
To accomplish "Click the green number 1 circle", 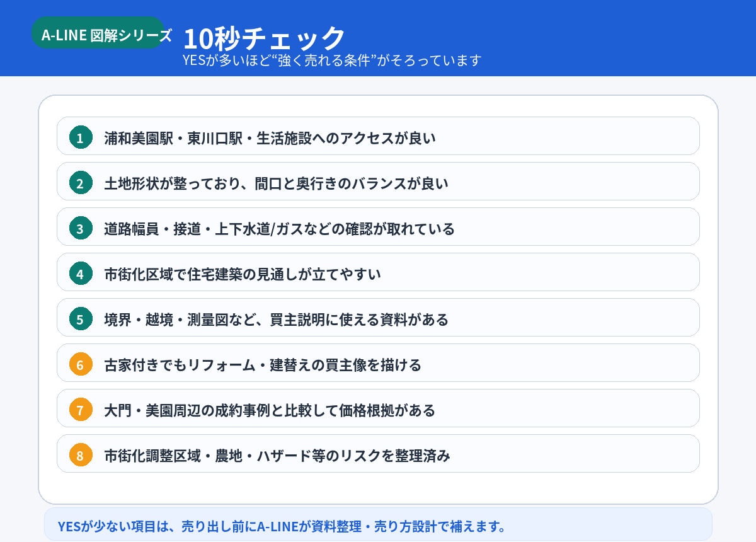I will point(80,137).
